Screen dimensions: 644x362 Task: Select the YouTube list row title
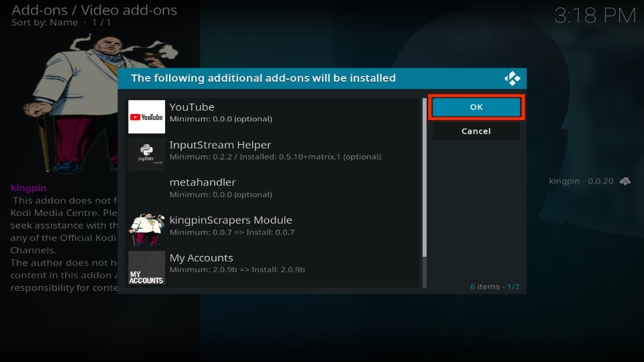point(192,107)
